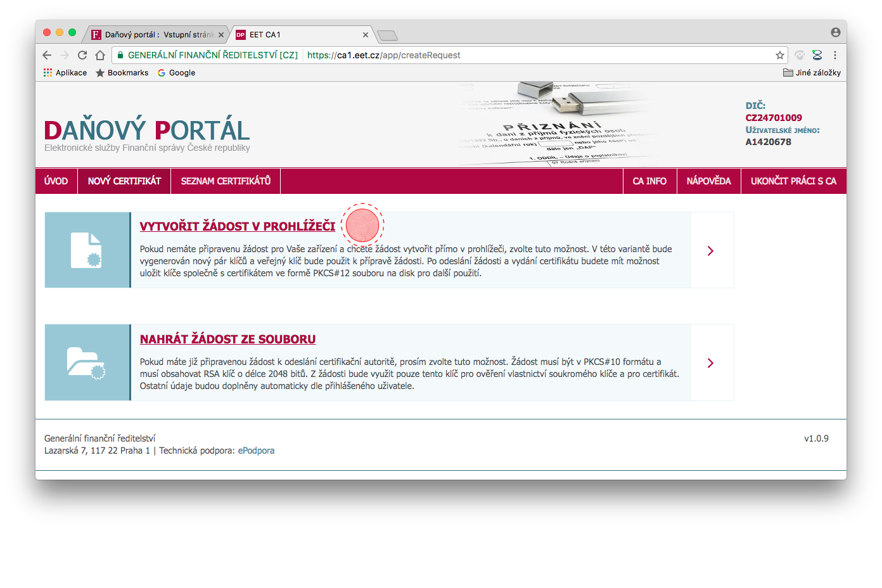Open SEZNAM CERTIFIKÁTŮ menu item
This screenshot has width=882, height=588.
226,181
